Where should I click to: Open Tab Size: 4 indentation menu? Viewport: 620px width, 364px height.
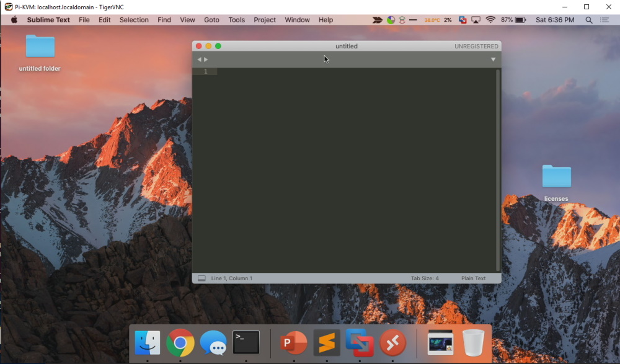[425, 278]
